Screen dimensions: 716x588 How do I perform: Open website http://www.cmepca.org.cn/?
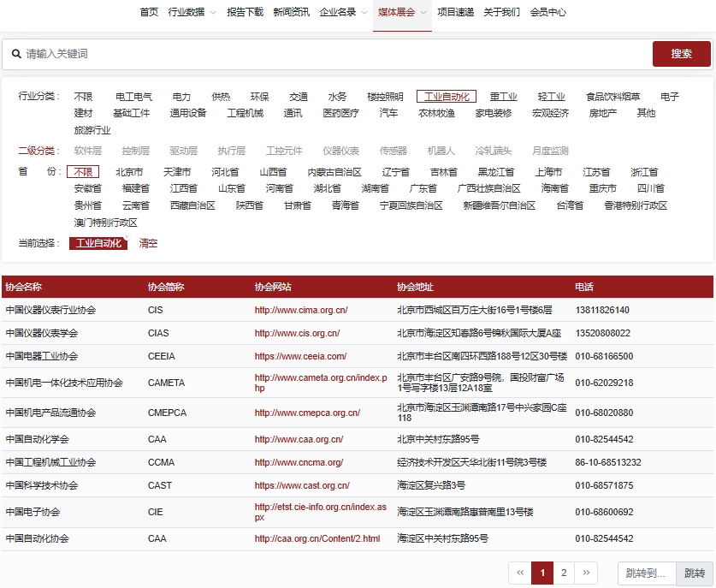click(x=307, y=413)
